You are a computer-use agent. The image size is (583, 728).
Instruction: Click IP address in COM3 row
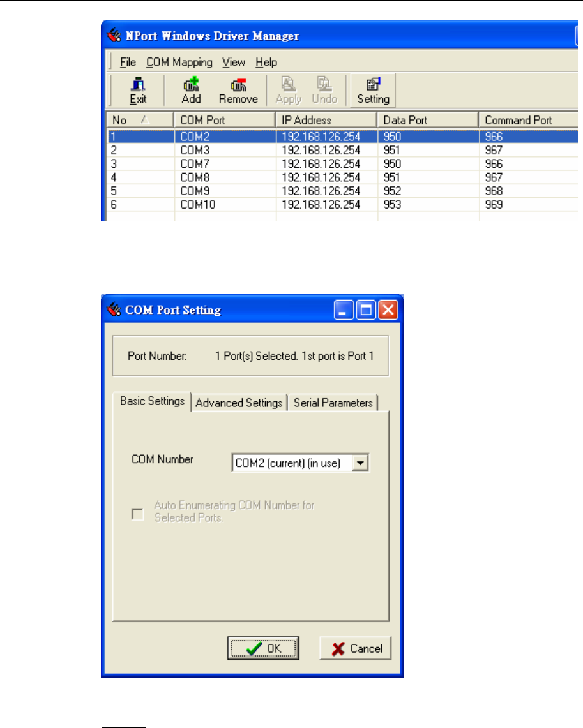click(321, 150)
